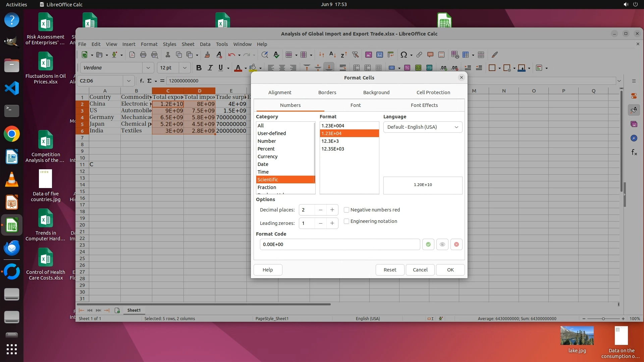The width and height of the screenshot is (644, 362).
Task: Enable Negative numbers red checkbox
Action: [x=346, y=210]
